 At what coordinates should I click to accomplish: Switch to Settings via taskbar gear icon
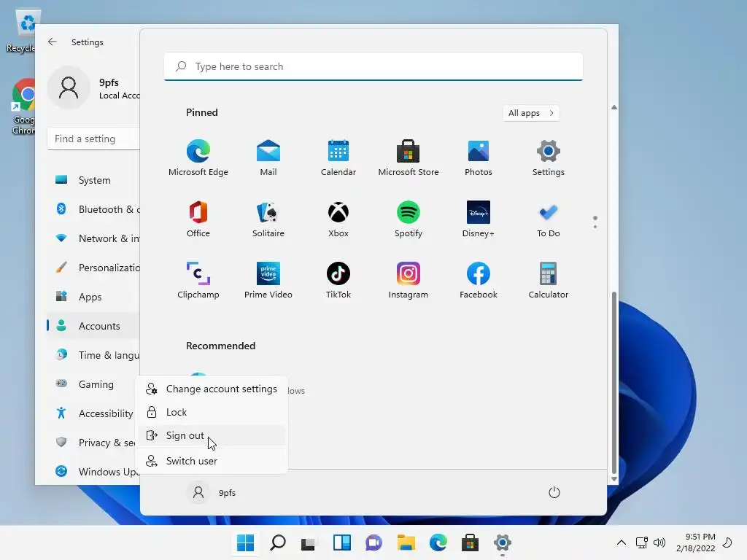[502, 542]
